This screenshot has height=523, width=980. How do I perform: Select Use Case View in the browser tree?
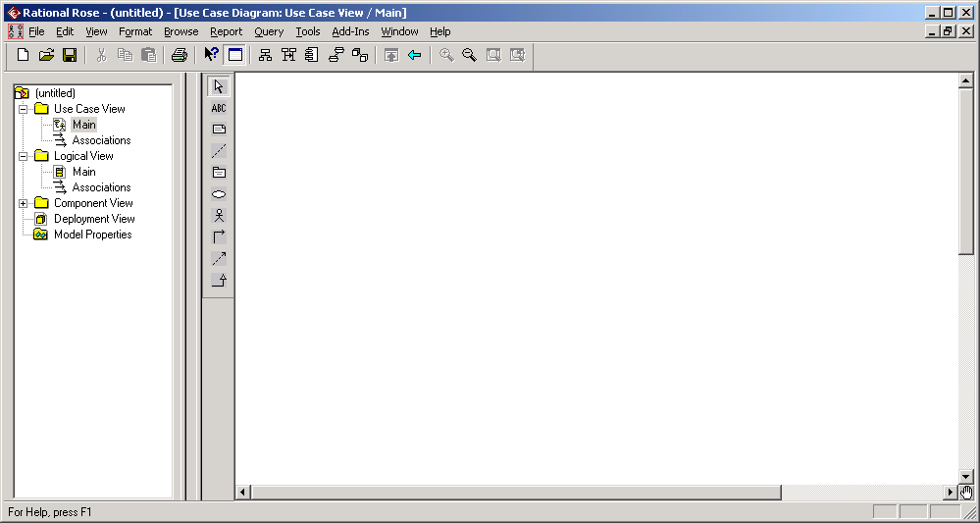89,109
